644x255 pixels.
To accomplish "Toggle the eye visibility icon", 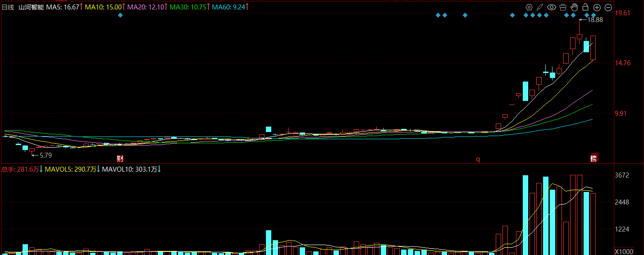I will 552,7.
